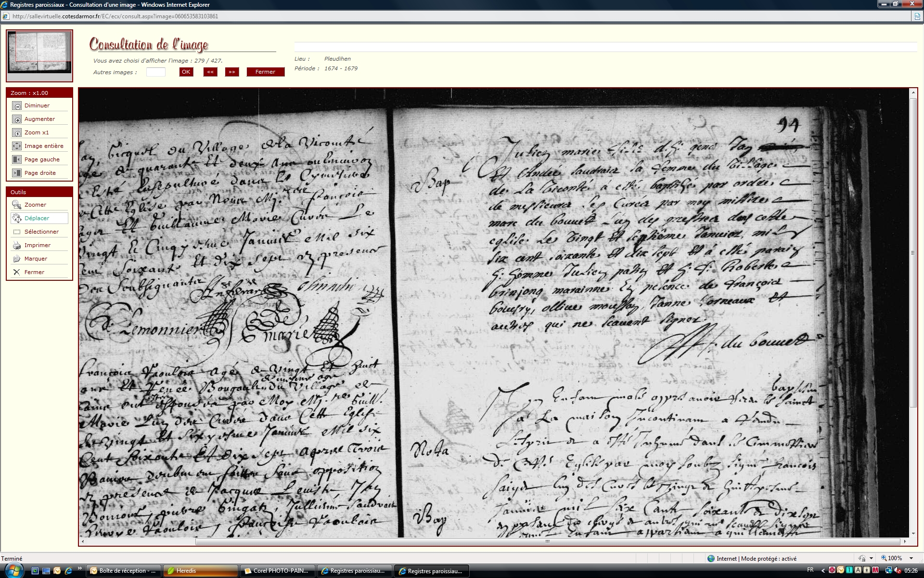Go to the previous image with «« button
Viewport: 924px width, 578px height.
210,72
